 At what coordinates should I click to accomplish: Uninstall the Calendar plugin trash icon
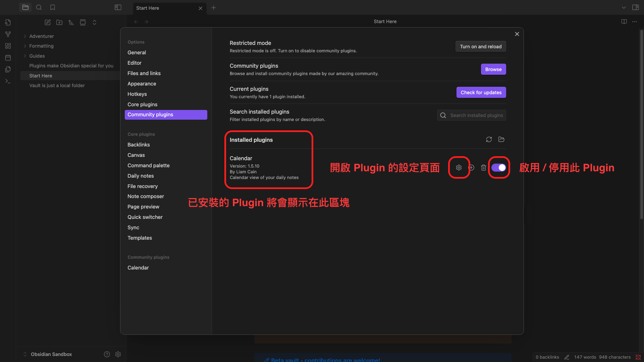484,168
